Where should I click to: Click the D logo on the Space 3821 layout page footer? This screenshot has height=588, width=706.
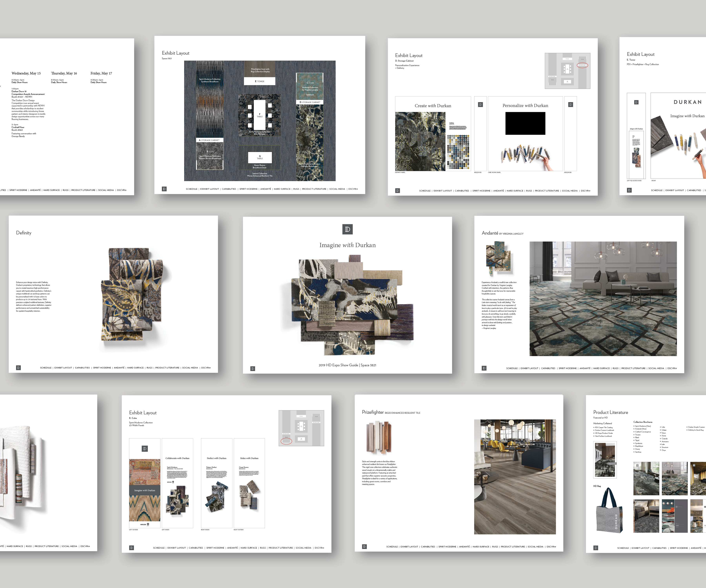coord(164,189)
